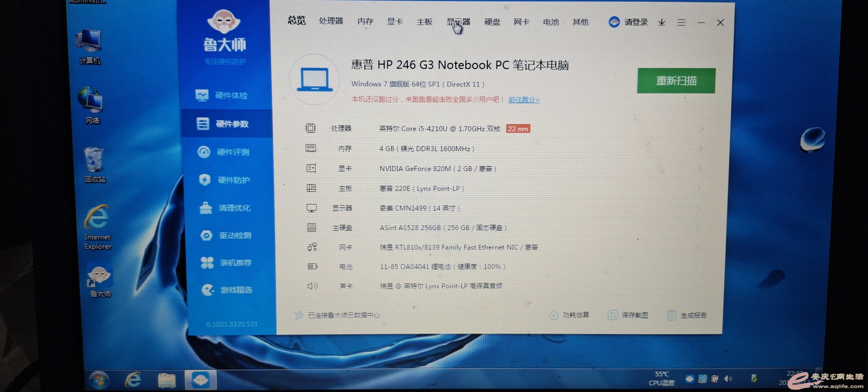Click 清理优化 in the sidebar
Viewport: 868px width, 392px height.
click(x=234, y=208)
